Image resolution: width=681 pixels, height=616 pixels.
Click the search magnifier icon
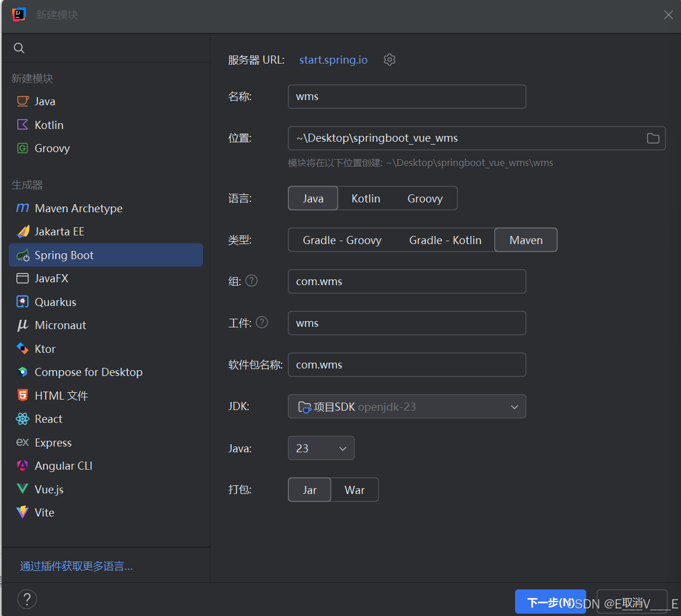tap(18, 48)
